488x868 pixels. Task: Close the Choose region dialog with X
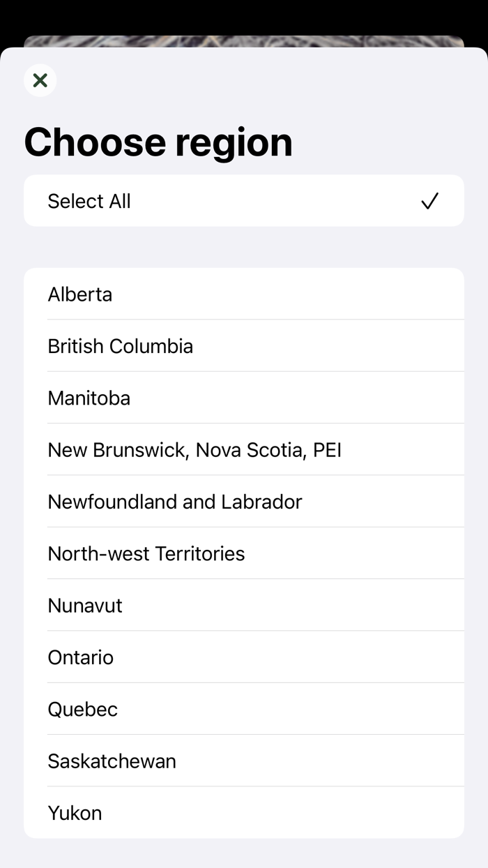40,80
